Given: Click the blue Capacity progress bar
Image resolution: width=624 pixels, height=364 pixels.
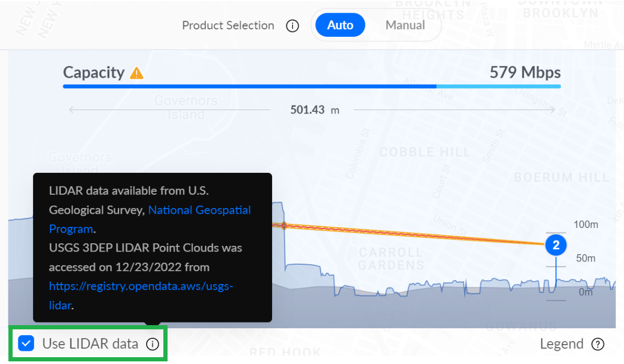Looking at the screenshot, I should point(249,86).
